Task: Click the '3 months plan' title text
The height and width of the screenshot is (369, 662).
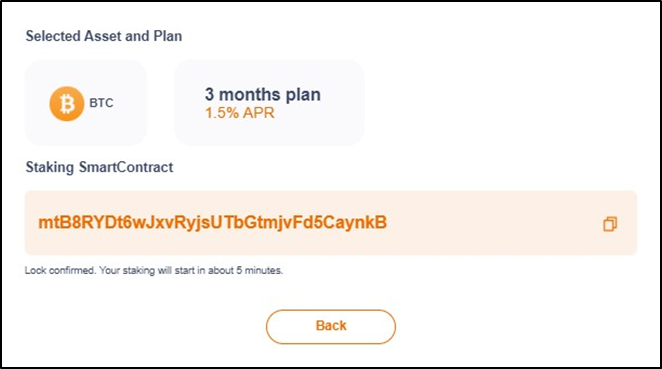Action: [x=263, y=94]
